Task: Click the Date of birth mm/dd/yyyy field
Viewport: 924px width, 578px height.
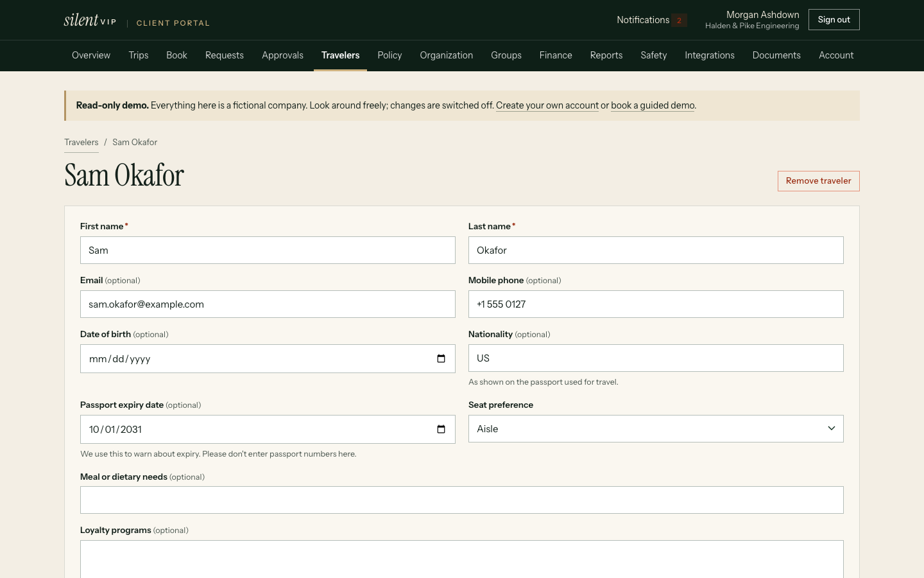Action: [268, 359]
